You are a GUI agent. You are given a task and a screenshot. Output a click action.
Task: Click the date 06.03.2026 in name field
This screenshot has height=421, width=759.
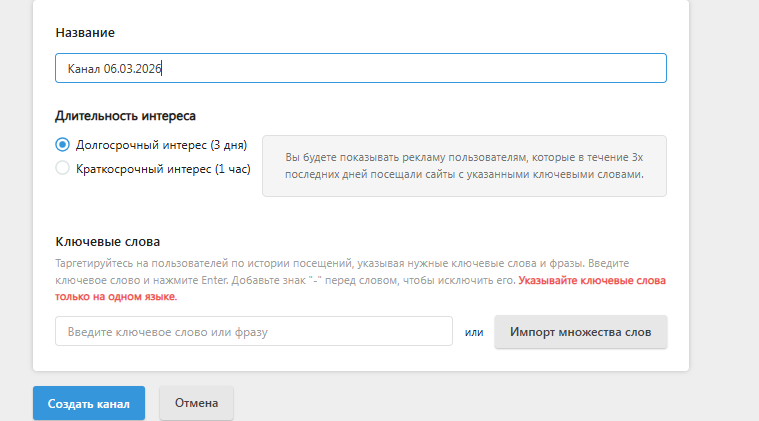point(133,68)
